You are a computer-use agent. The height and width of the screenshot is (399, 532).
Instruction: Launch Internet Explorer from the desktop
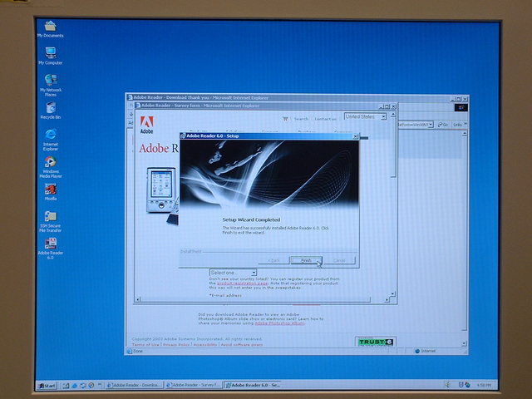(x=51, y=135)
